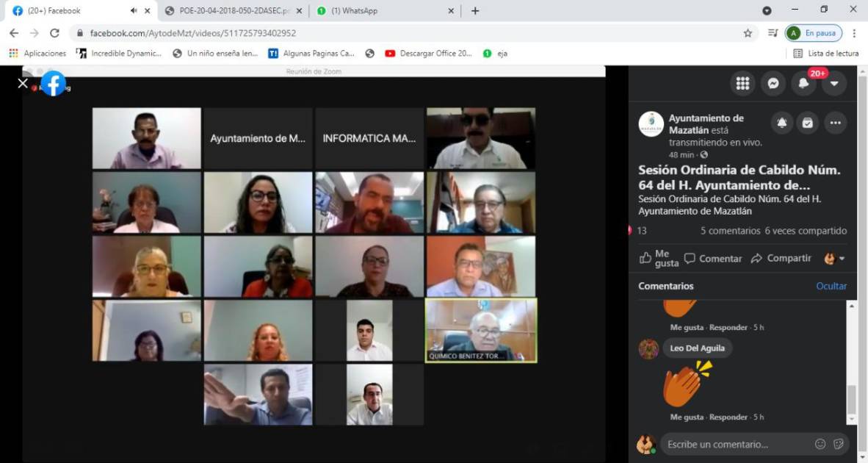Toggle Me gusta on the live video
The width and height of the screenshot is (868, 463).
point(659,259)
